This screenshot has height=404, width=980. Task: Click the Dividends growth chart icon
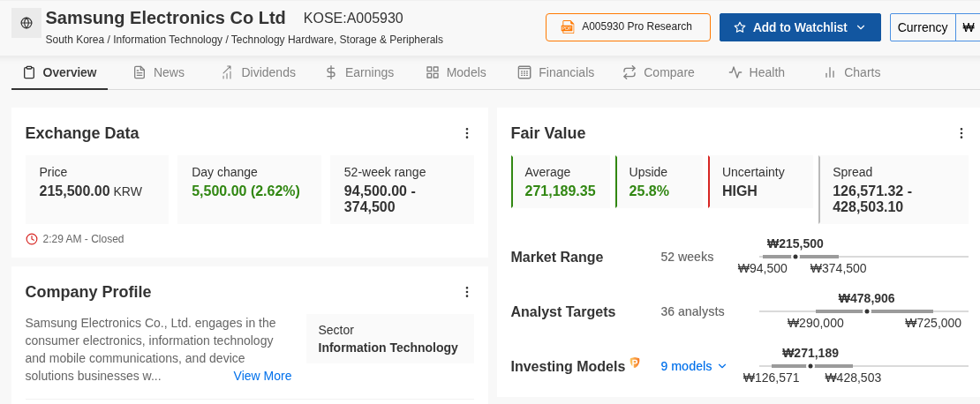click(x=228, y=72)
